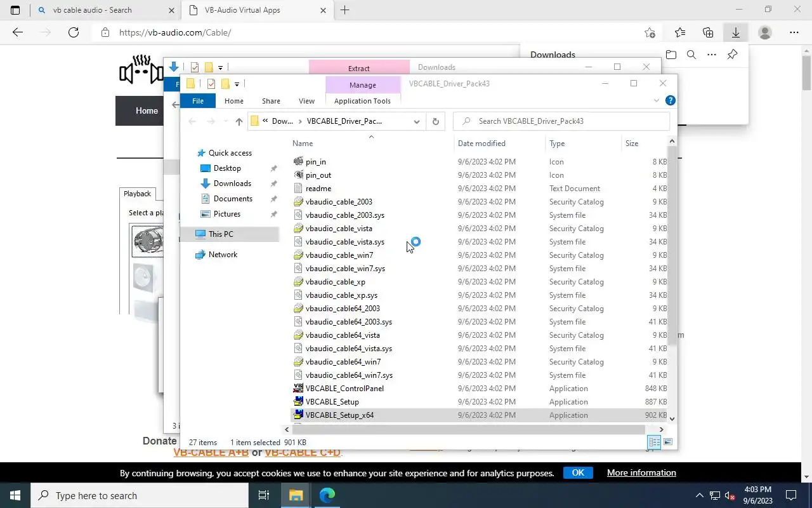Click the horizontal scrollbar of file list
Screen dimensions: 812x508
click(x=469, y=430)
